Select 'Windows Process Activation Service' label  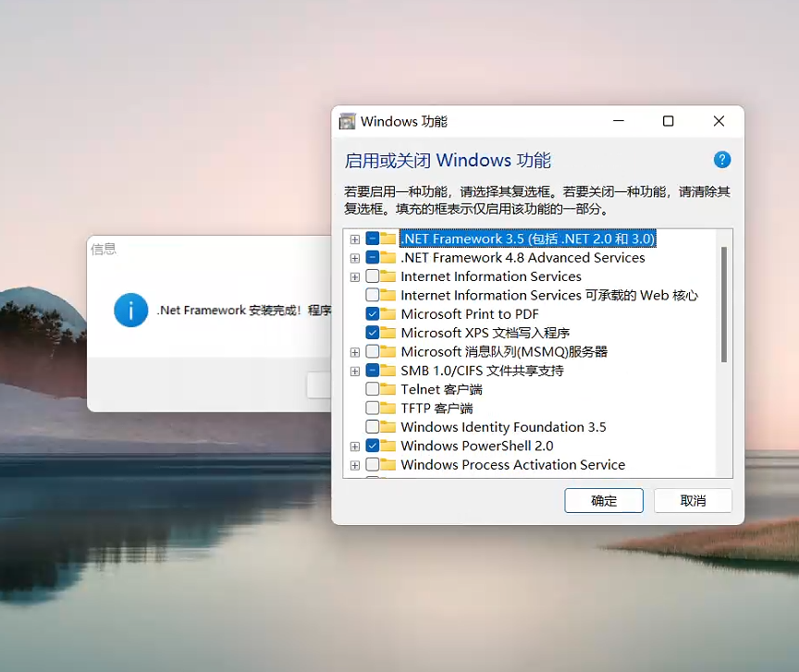[512, 465]
